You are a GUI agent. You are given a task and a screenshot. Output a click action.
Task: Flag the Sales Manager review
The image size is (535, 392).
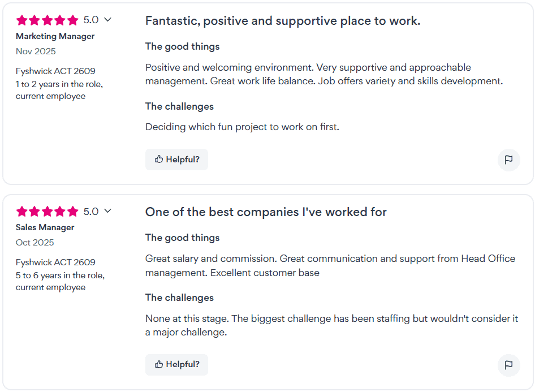click(x=508, y=365)
